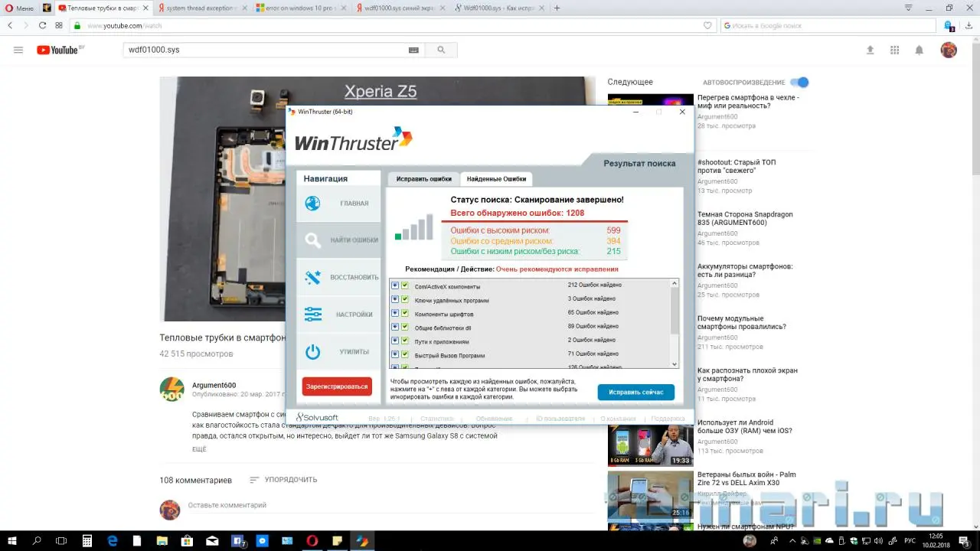The image size is (980, 551).
Task: Click the Исправить сейчас button
Action: [636, 392]
